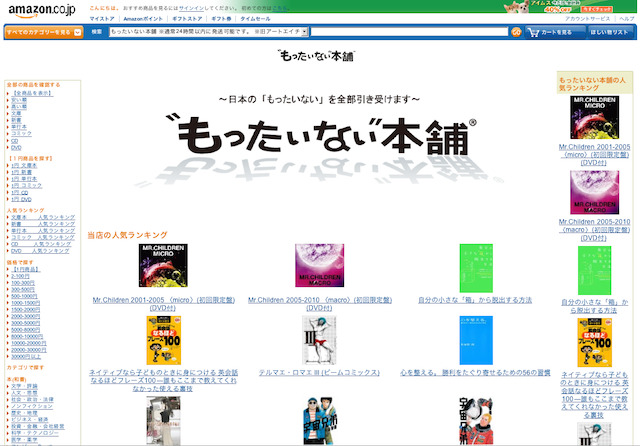
Task: Click the サインイン link in the greeting
Action: 191,8
